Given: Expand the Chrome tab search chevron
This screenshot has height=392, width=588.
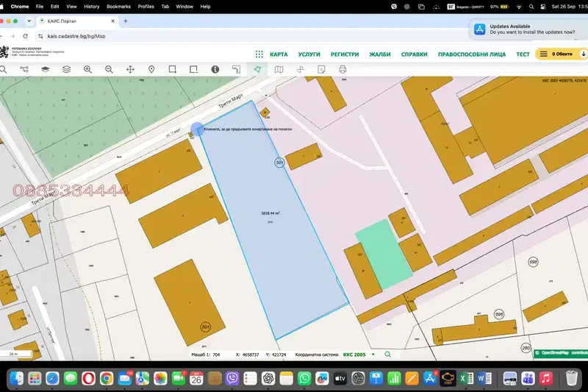Looking at the screenshot, I should coord(29,21).
